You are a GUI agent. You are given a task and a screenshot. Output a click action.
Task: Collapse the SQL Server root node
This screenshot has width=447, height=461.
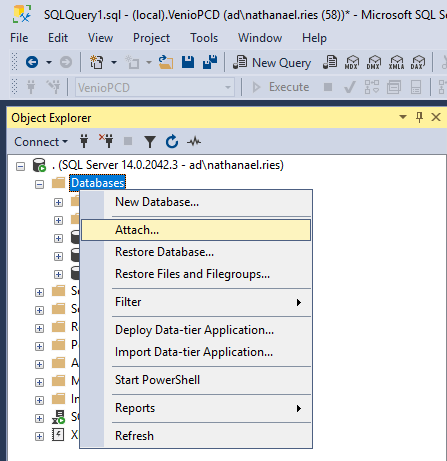tap(20, 166)
